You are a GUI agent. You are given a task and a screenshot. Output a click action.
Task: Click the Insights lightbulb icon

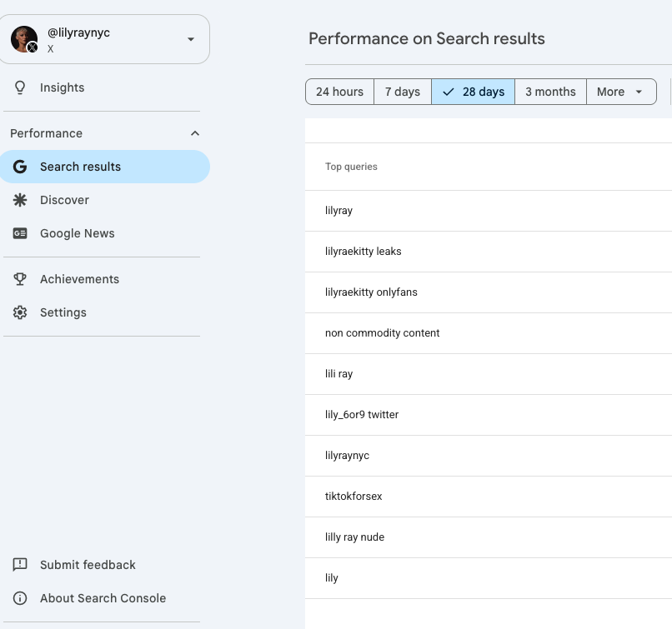pyautogui.click(x=20, y=87)
